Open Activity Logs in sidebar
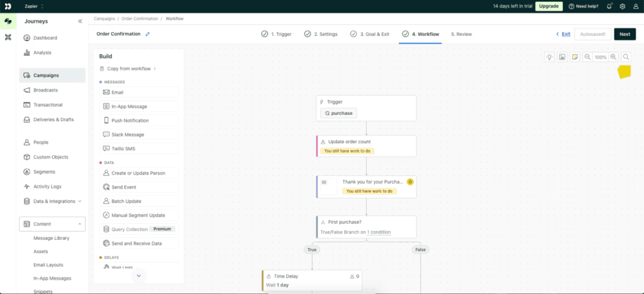 (52, 187)
